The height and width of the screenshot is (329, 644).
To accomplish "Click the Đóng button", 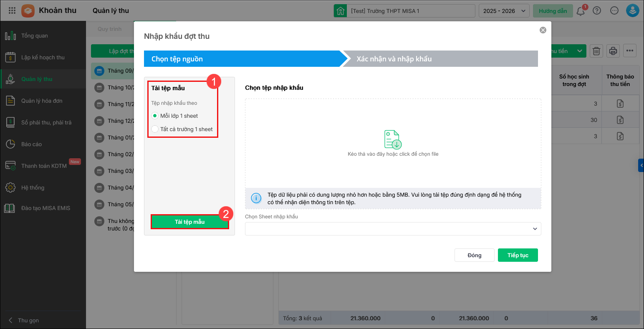I will [475, 255].
